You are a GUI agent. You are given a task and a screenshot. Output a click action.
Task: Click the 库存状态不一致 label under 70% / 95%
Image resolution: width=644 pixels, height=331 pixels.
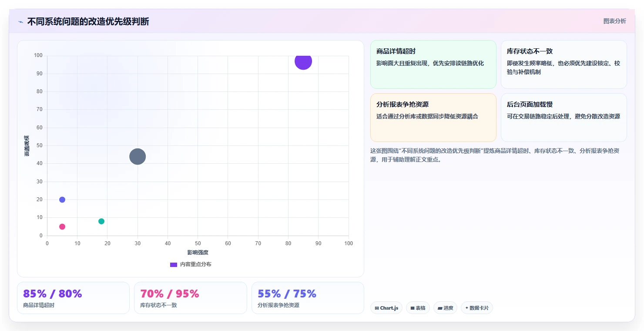158,305
